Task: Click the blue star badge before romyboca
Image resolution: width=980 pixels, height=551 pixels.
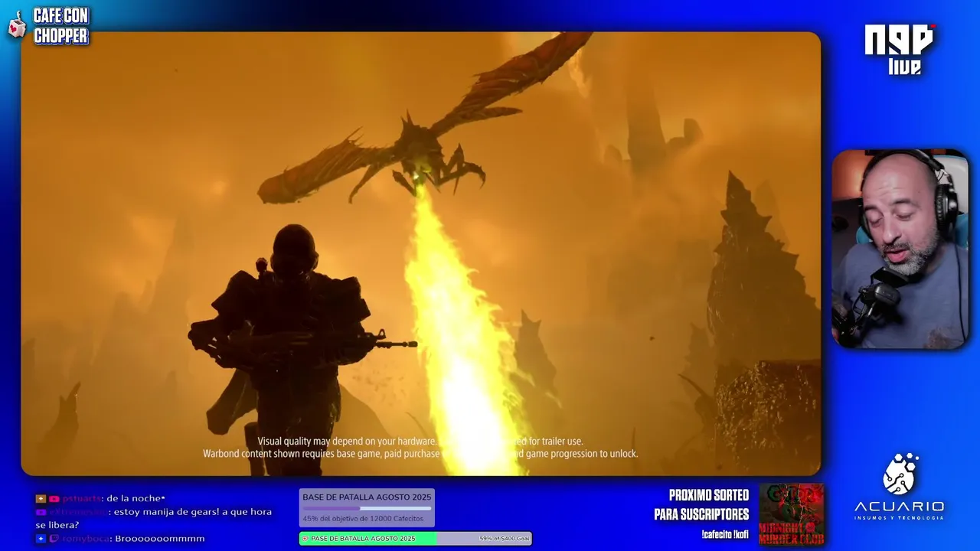Action: 41,539
